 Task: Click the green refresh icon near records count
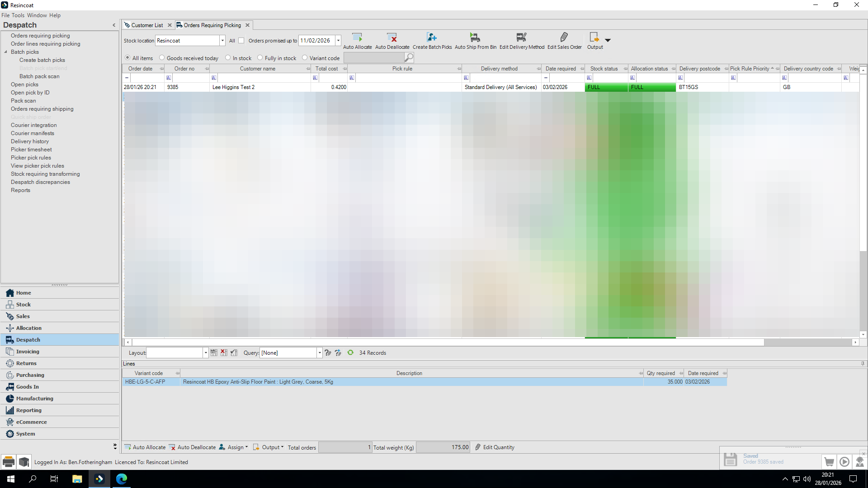(350, 352)
